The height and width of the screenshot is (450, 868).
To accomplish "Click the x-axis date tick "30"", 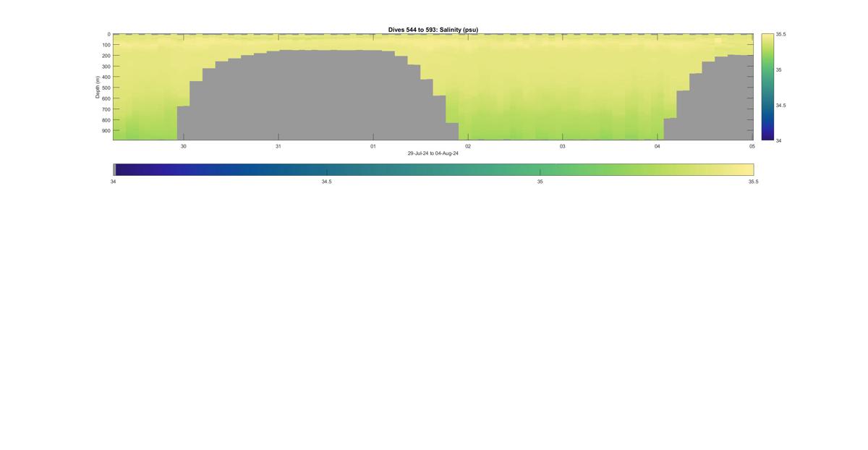I will point(184,146).
